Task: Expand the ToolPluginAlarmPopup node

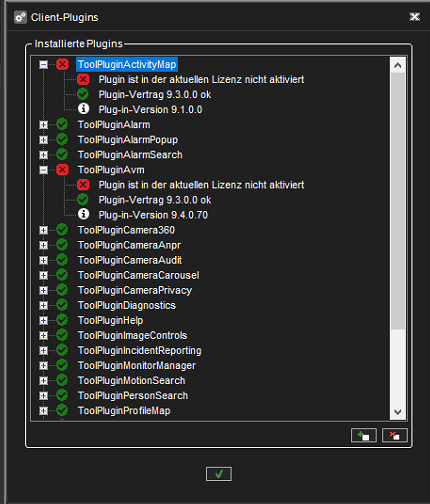Action: tap(43, 140)
